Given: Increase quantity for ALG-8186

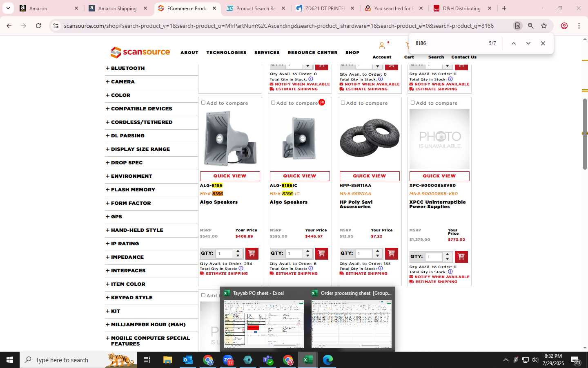Looking at the screenshot, I should pos(238,251).
